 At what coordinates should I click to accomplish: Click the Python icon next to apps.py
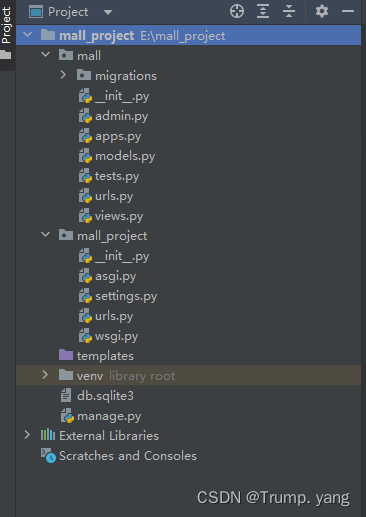pos(85,136)
